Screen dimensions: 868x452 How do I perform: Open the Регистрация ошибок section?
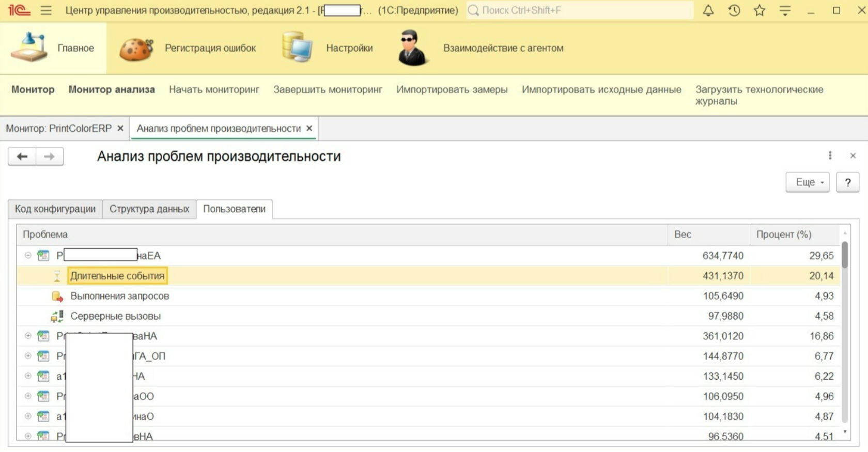[x=210, y=48]
